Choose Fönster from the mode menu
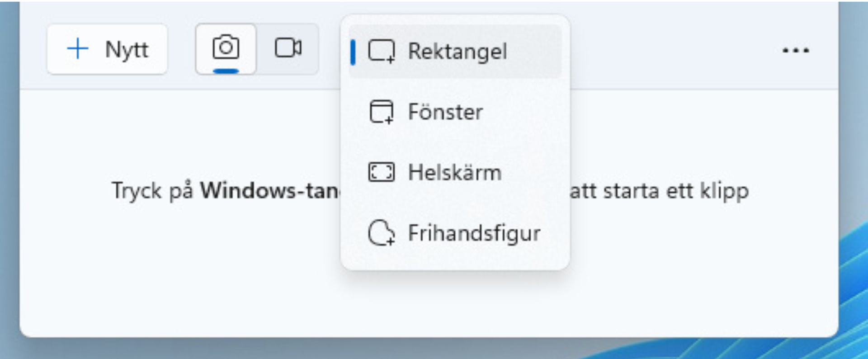Viewport: 868px width, 359px height. click(x=445, y=112)
